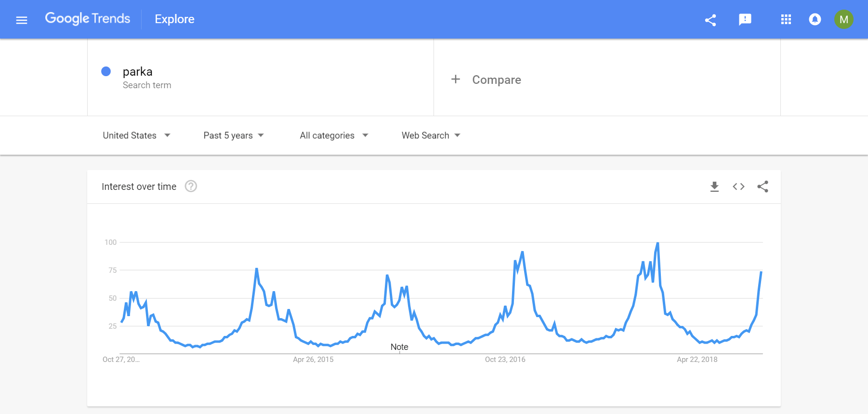The height and width of the screenshot is (414, 868).
Task: Open the Google apps grid
Action: (786, 19)
